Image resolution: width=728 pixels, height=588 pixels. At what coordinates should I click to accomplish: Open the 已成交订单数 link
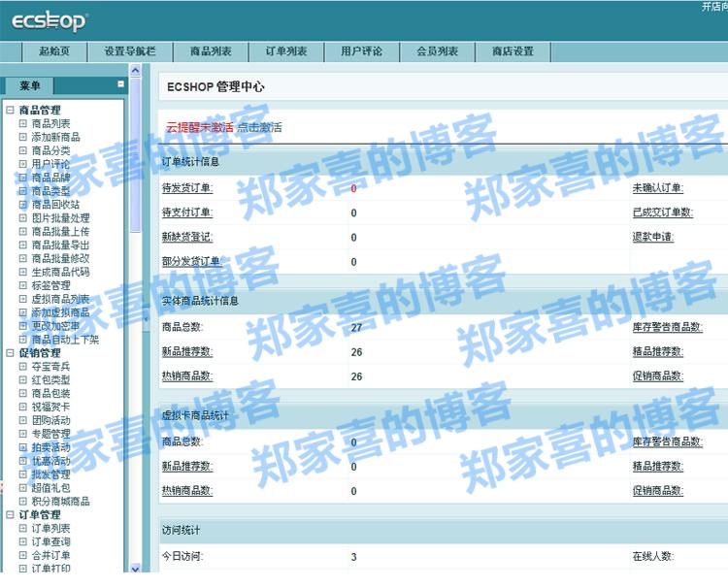[663, 212]
